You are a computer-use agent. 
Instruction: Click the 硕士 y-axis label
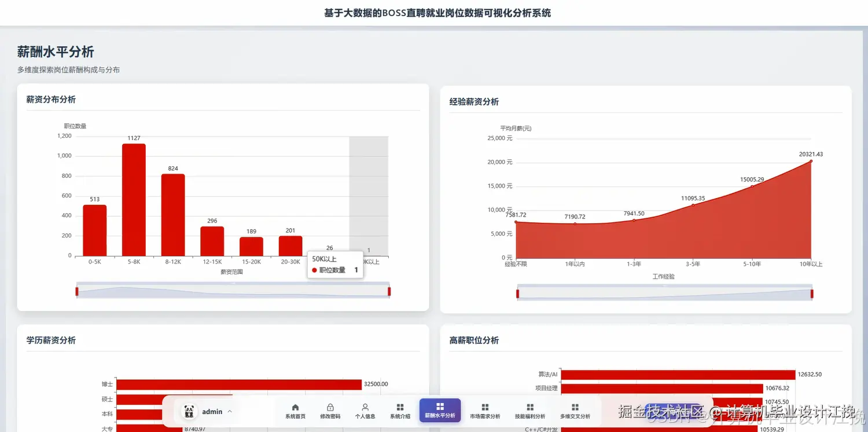point(107,400)
